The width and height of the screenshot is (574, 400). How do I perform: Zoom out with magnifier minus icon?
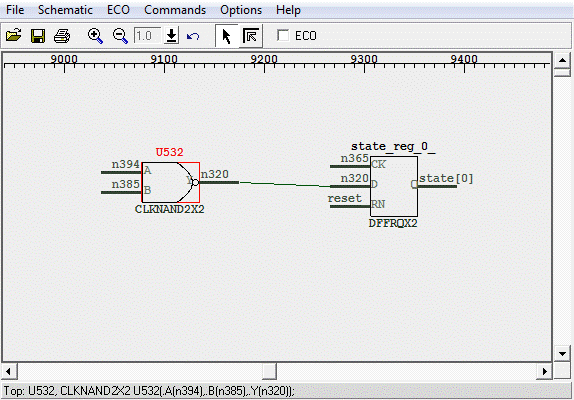(x=120, y=36)
